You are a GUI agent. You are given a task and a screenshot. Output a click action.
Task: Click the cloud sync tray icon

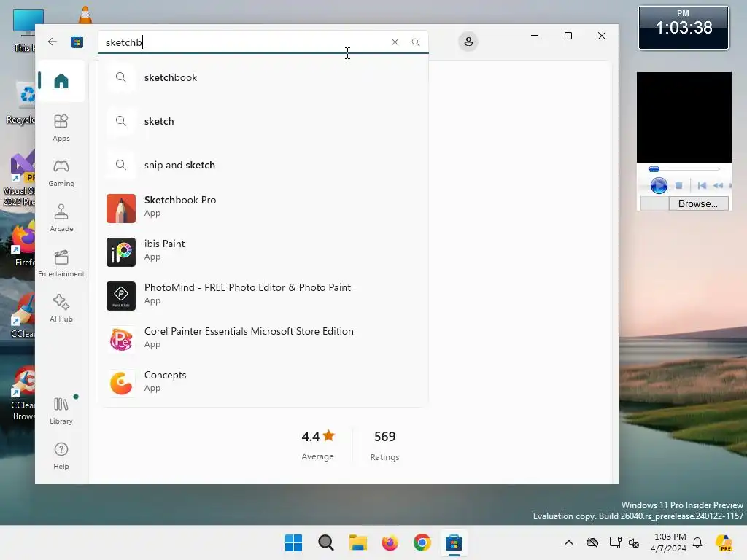pos(592,542)
